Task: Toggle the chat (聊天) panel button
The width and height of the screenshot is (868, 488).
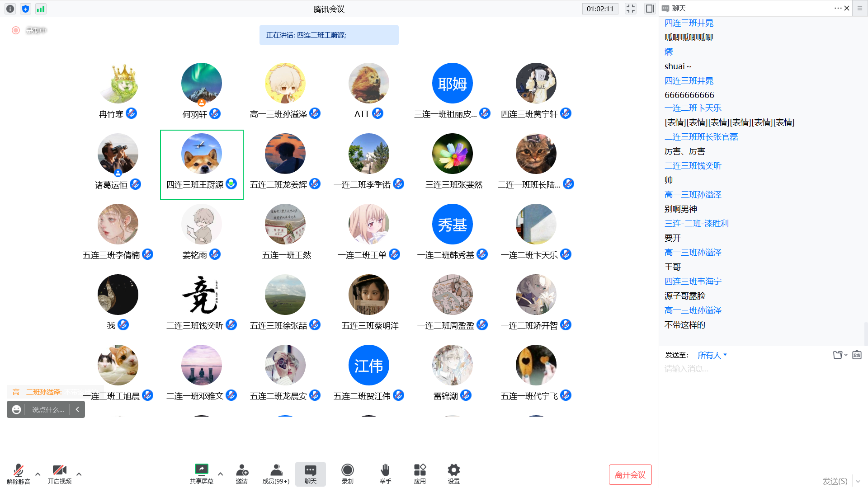Action: pos(310,473)
